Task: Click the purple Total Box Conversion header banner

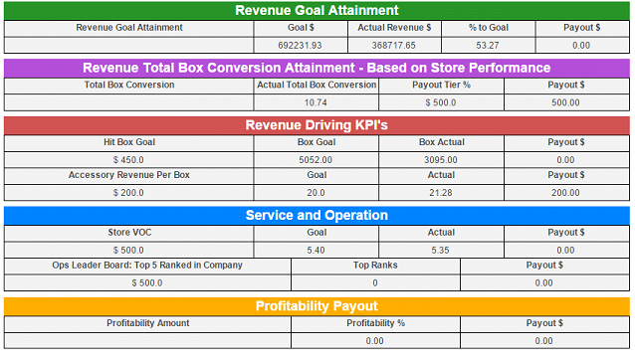Action: pos(317,68)
